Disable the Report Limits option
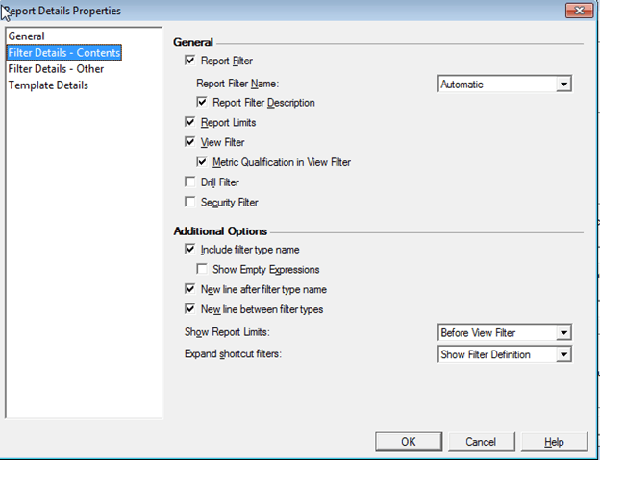The image size is (624, 479). (191, 122)
